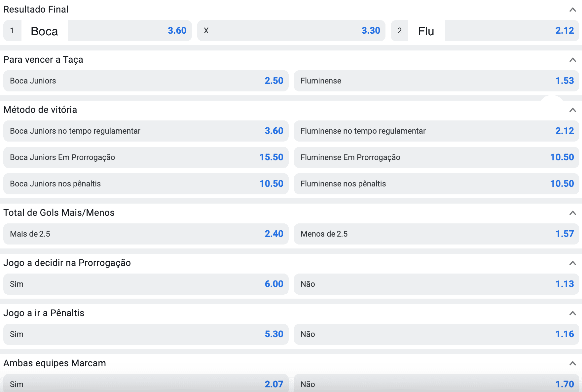Choose Não for extra time at 1.13
This screenshot has width=582, height=392.
[x=437, y=284]
